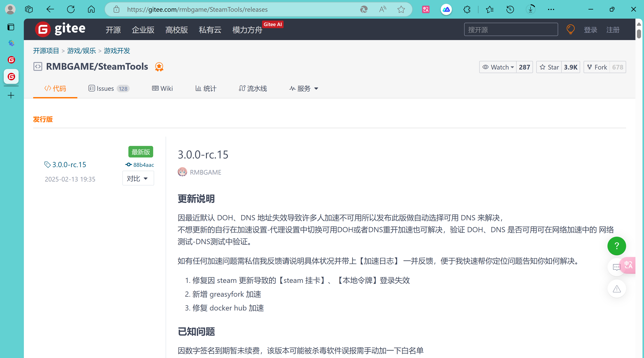Open the 统计 tab
Screen dimensions: 644x358
[x=206, y=89]
